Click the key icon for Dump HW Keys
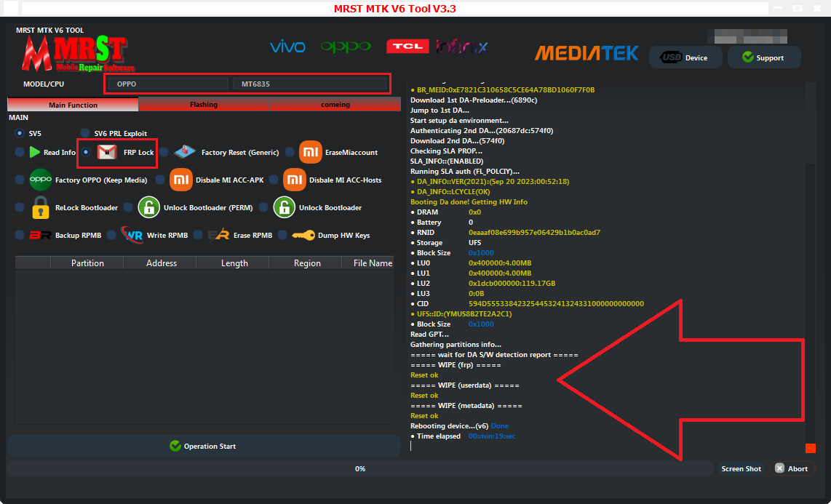Image resolution: width=831 pixels, height=504 pixels. point(303,235)
